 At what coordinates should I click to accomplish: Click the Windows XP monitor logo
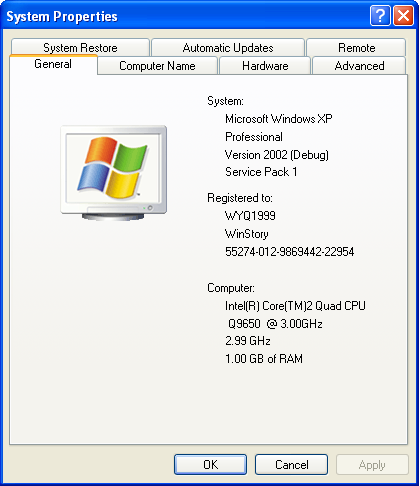[113, 173]
